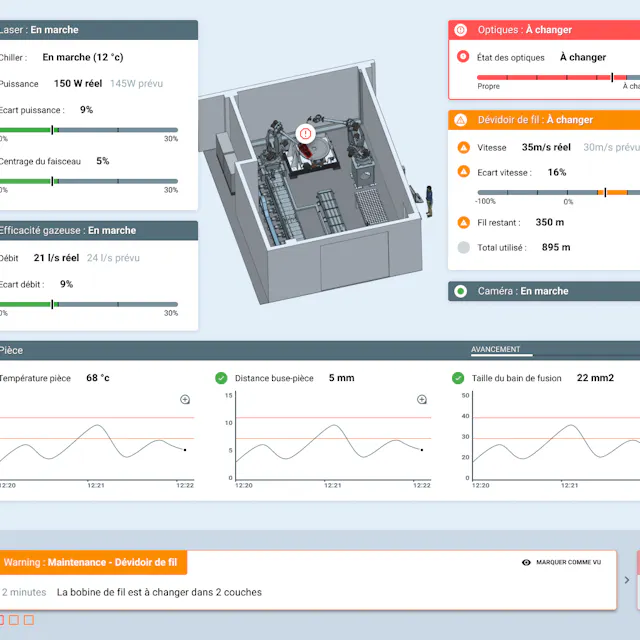Click the '895 m' total used value
640x640 pixels.
coord(556,247)
